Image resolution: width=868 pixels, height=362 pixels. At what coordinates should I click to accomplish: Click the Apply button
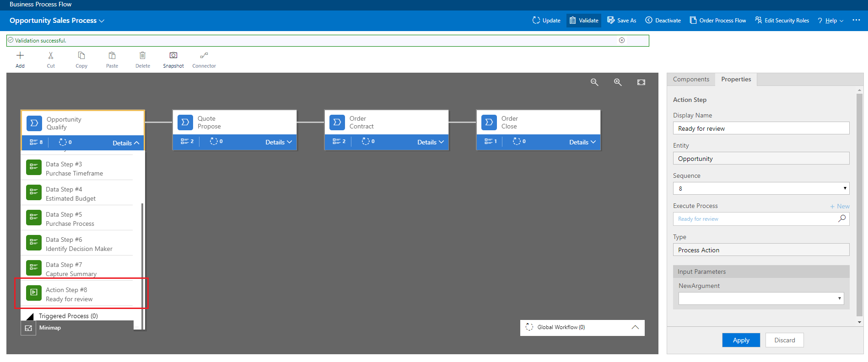pyautogui.click(x=741, y=340)
